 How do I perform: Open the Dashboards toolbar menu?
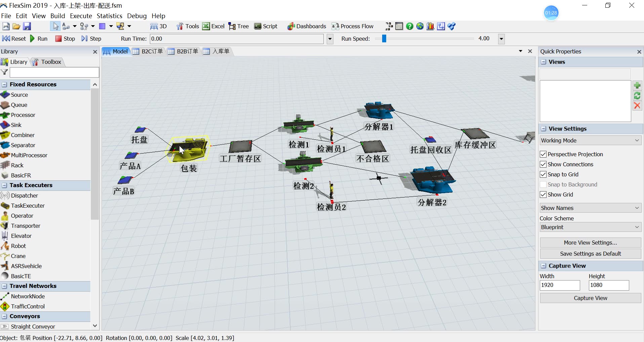pyautogui.click(x=307, y=26)
